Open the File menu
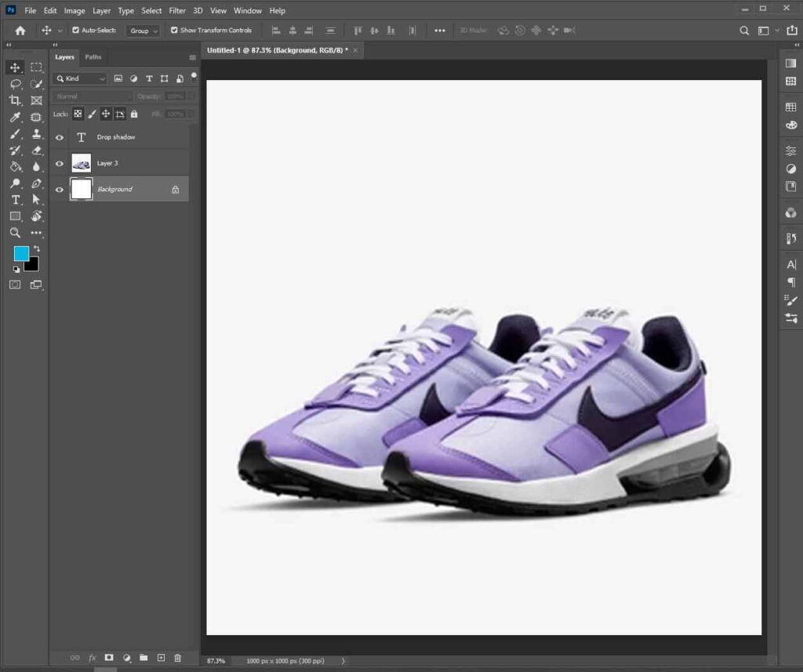Screen dimensions: 803x672 click(x=31, y=10)
